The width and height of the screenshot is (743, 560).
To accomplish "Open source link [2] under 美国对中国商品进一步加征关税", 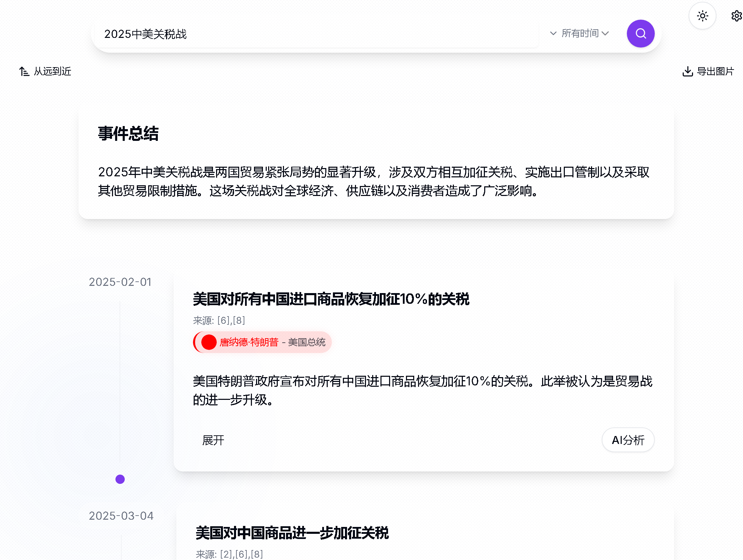I will 226,554.
